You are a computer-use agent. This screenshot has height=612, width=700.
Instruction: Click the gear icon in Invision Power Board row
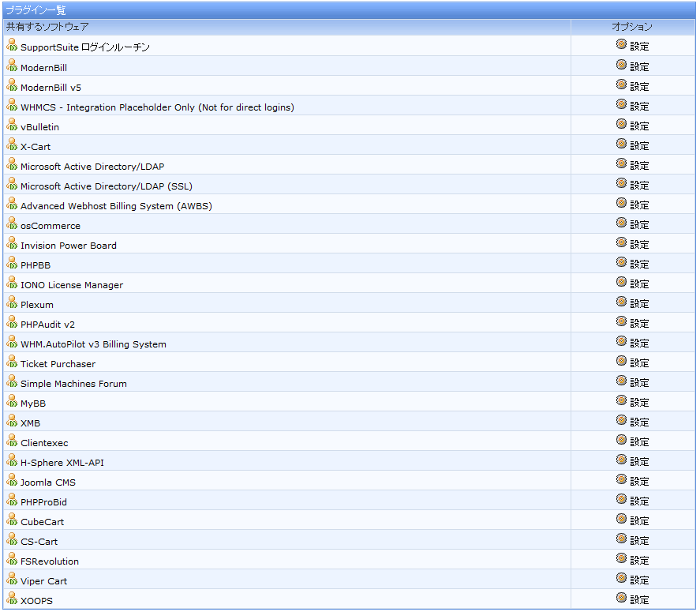pos(621,242)
